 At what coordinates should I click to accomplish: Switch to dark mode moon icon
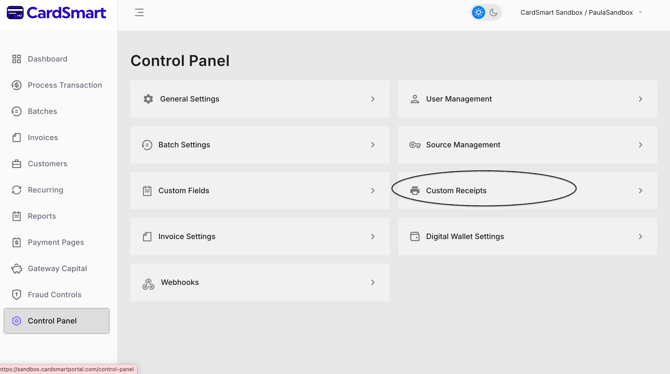494,12
